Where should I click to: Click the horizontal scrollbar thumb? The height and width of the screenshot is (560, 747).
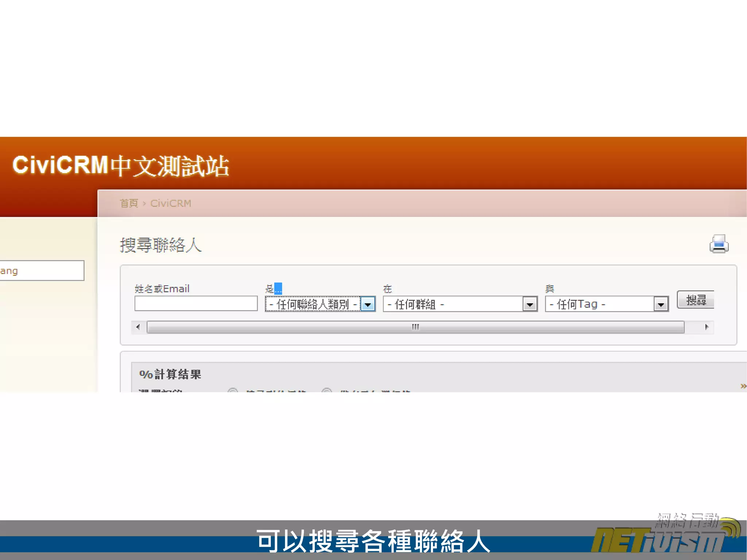coord(415,327)
